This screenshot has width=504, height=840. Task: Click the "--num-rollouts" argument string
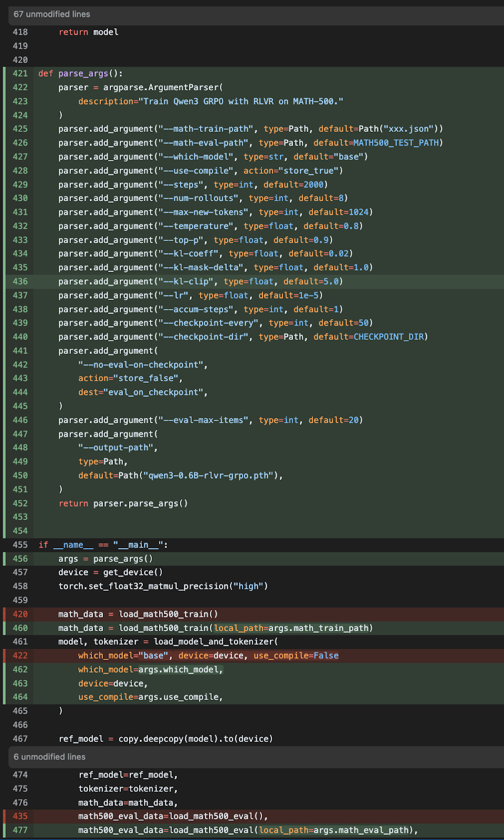coord(198,198)
